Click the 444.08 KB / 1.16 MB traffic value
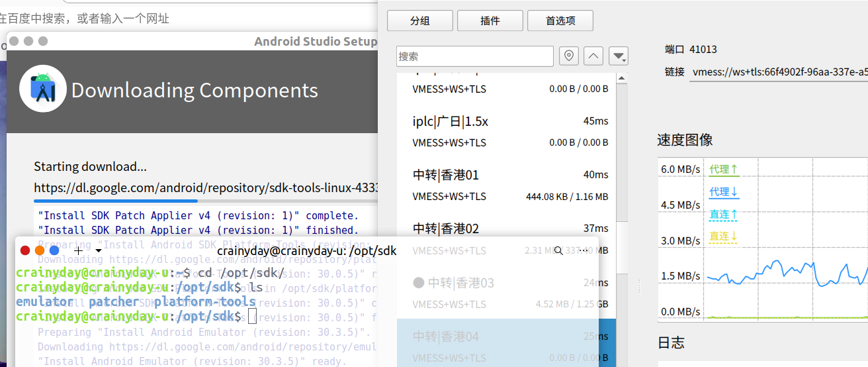Screen dimensions: 868x367 click(567, 197)
